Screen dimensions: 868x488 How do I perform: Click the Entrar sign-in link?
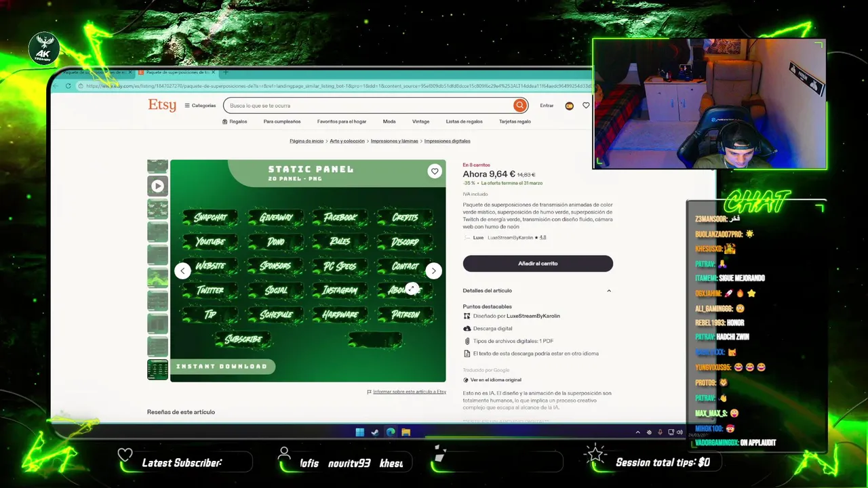547,106
